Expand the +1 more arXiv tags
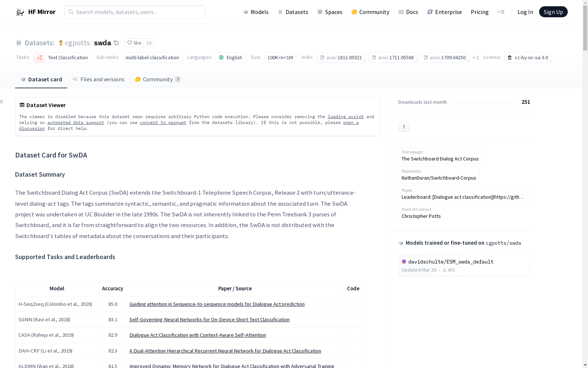 (x=476, y=57)
